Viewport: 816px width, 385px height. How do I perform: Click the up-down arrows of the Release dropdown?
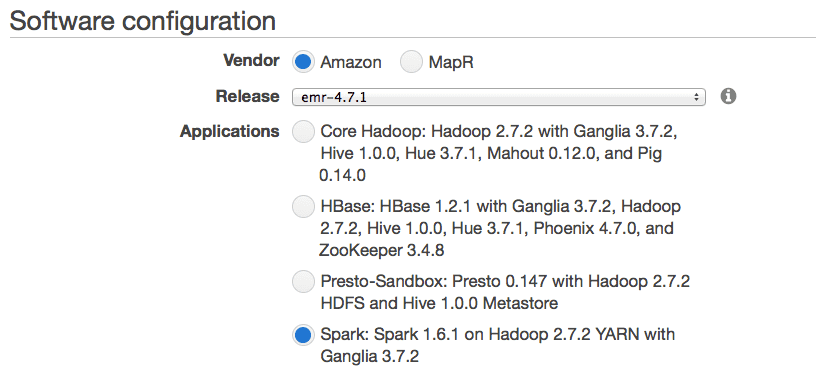point(696,97)
